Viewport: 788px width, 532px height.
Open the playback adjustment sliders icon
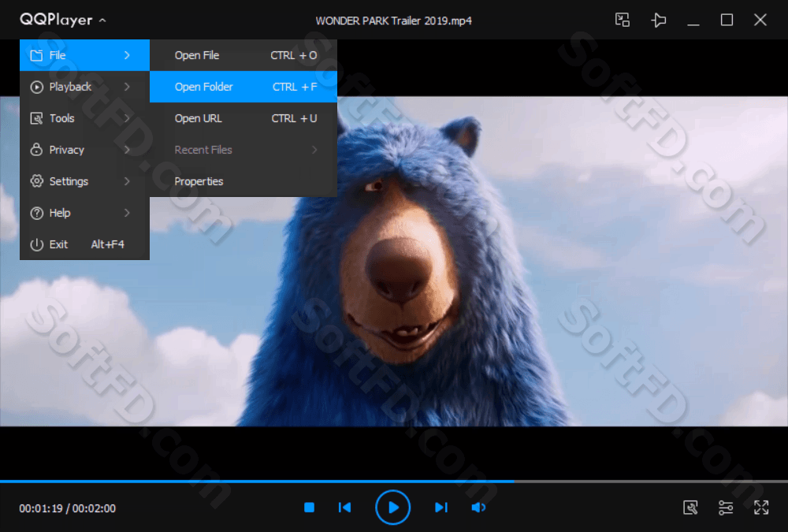click(726, 508)
